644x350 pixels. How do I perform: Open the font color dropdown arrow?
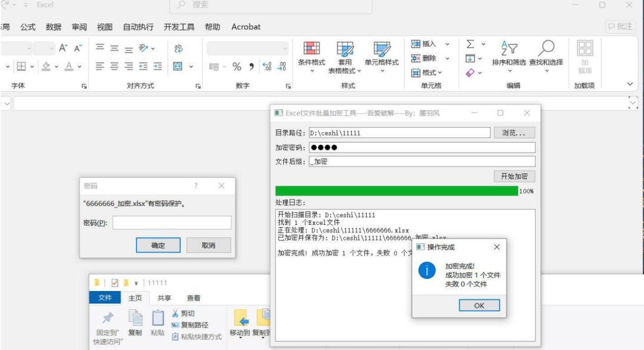coord(79,67)
